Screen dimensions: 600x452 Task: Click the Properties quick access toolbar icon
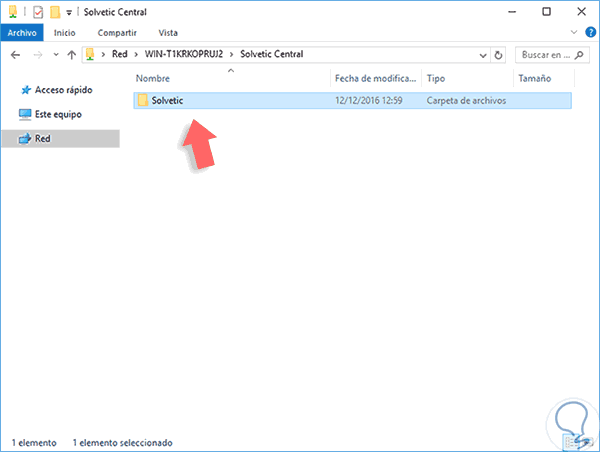(x=38, y=12)
